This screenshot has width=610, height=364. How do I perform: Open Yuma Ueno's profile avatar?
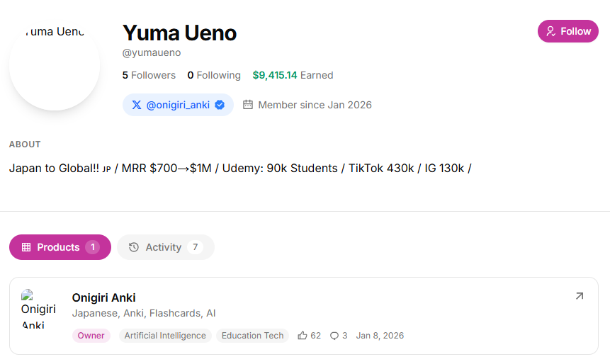(55, 65)
